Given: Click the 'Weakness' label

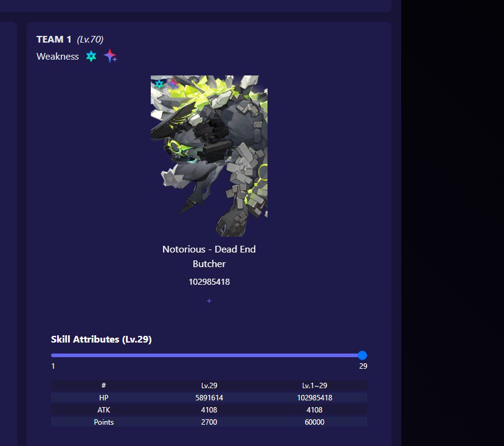Looking at the screenshot, I should click(x=58, y=57).
